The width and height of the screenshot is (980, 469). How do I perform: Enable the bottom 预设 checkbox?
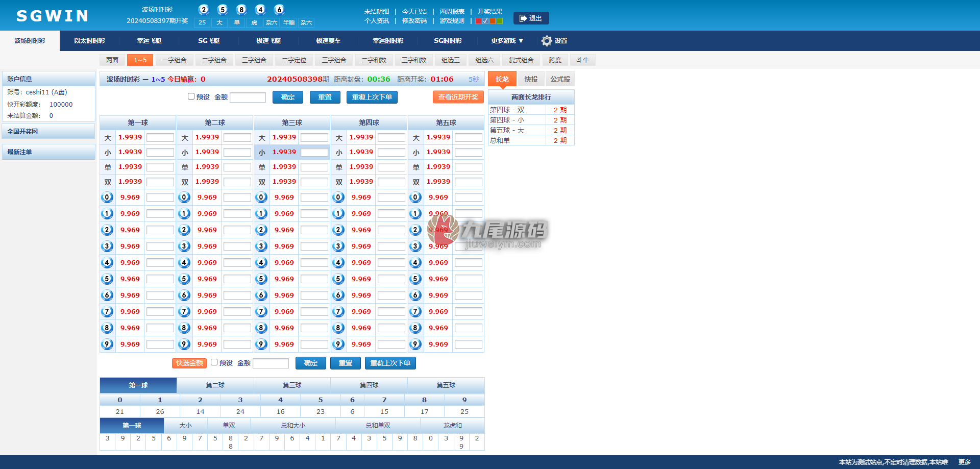[214, 362]
